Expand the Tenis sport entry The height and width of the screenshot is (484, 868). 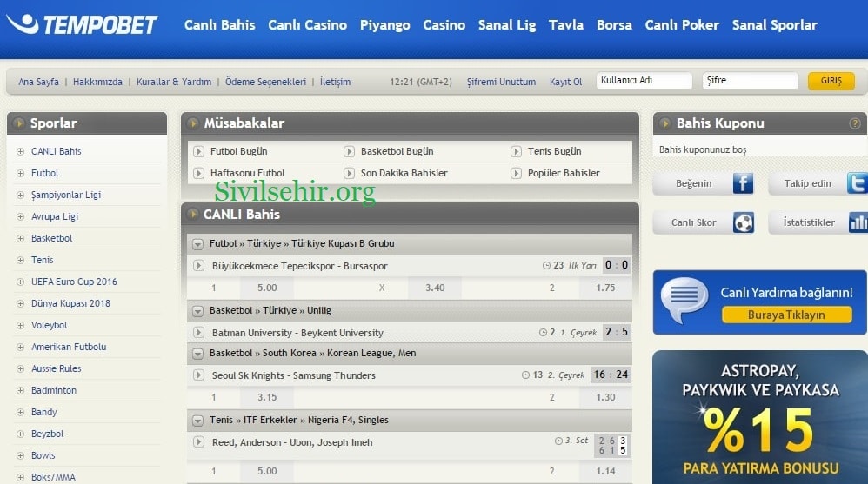click(x=21, y=260)
